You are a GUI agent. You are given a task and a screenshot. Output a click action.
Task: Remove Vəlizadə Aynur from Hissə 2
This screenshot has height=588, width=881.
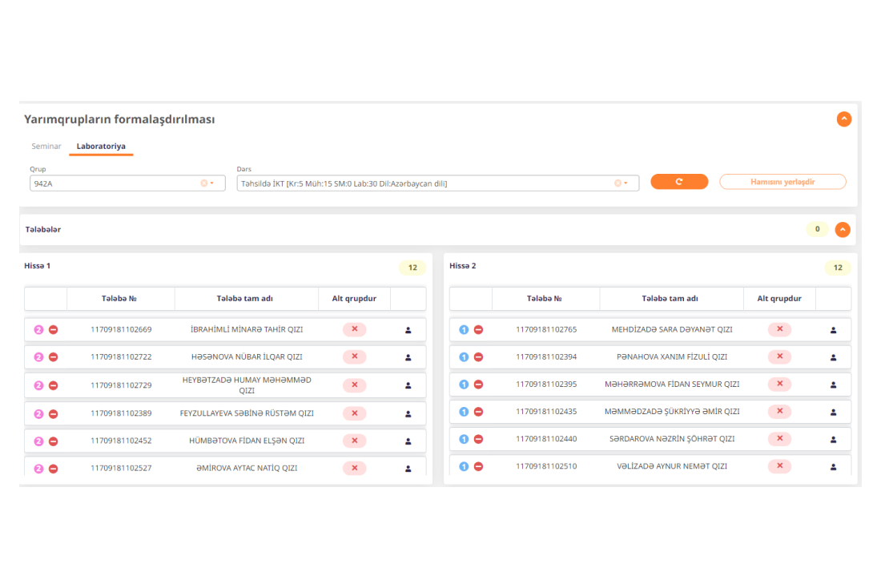point(478,466)
